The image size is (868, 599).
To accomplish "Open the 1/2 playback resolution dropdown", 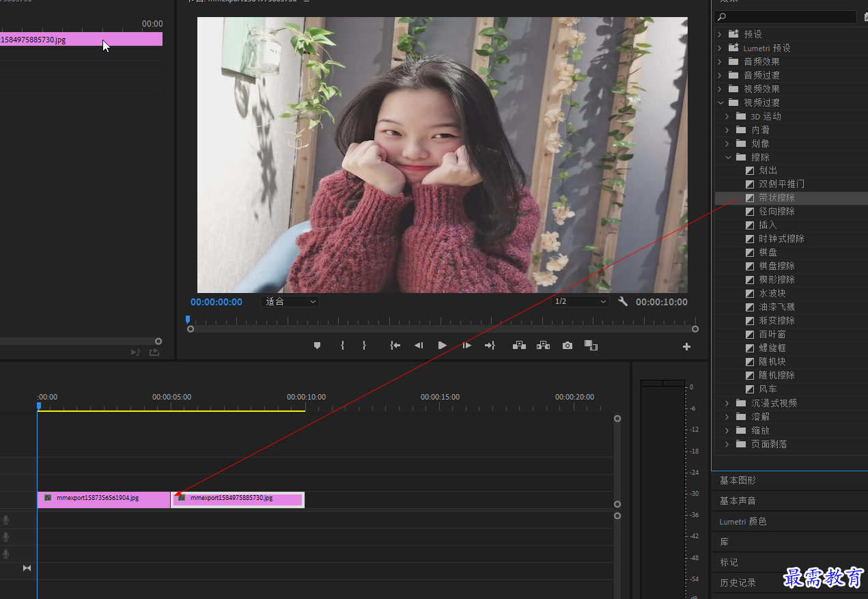I will pos(580,301).
